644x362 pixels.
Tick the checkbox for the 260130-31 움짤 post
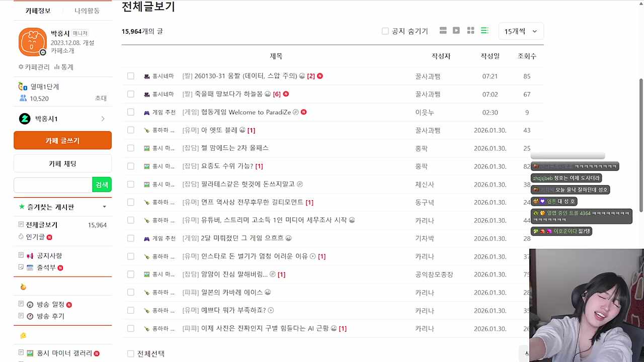131,76
